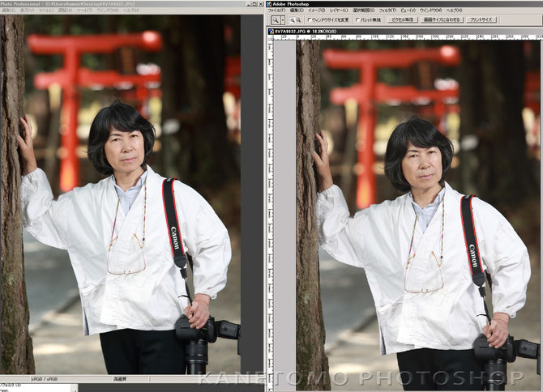Image resolution: width=543 pixels, height=392 pixels.
Task: Maximize the Photo Professional window
Action: (x=254, y=4)
